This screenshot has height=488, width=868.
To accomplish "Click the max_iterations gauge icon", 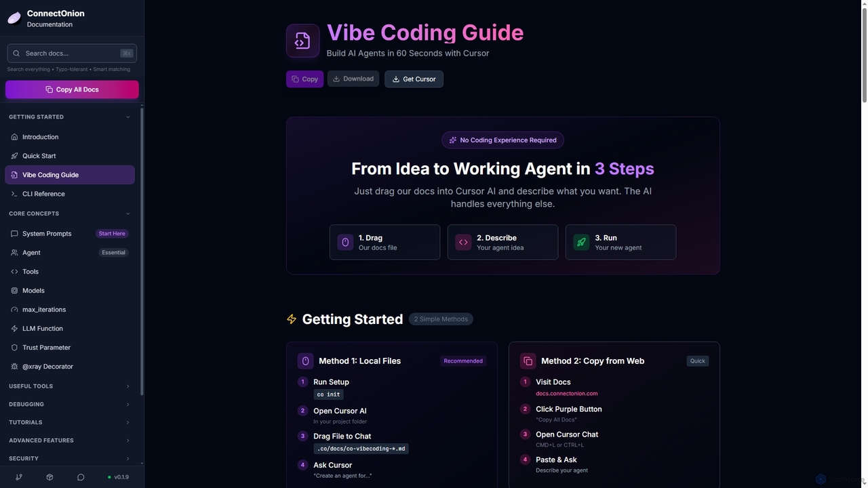I will 15,310.
